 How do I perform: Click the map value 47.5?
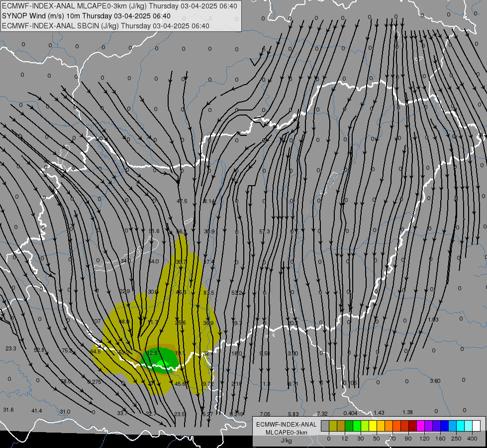(x=182, y=201)
